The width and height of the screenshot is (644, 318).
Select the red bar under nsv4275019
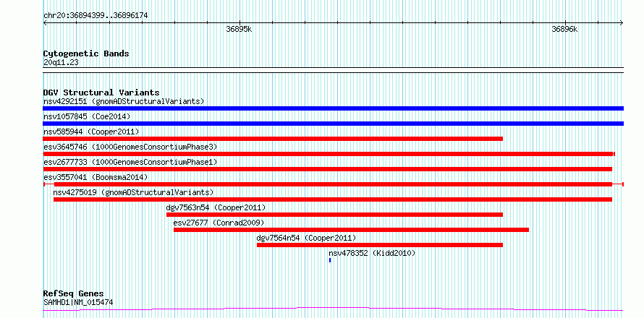[333, 199]
